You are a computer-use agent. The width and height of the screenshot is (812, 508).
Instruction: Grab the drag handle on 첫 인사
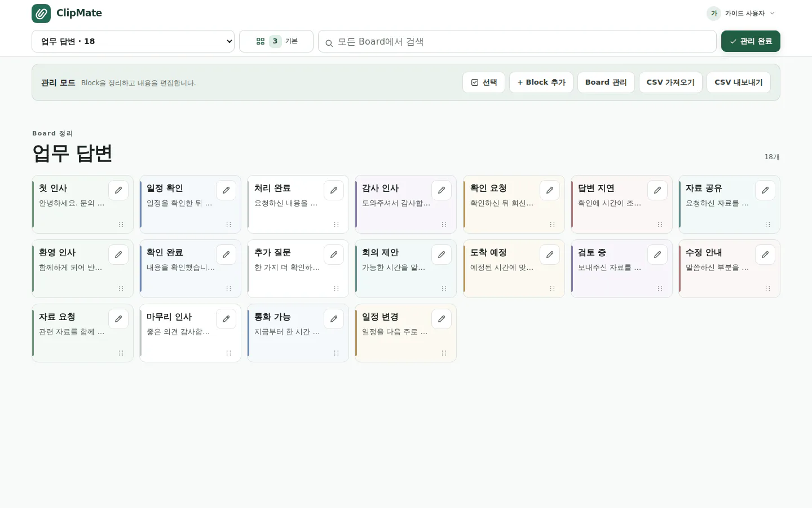(121, 225)
